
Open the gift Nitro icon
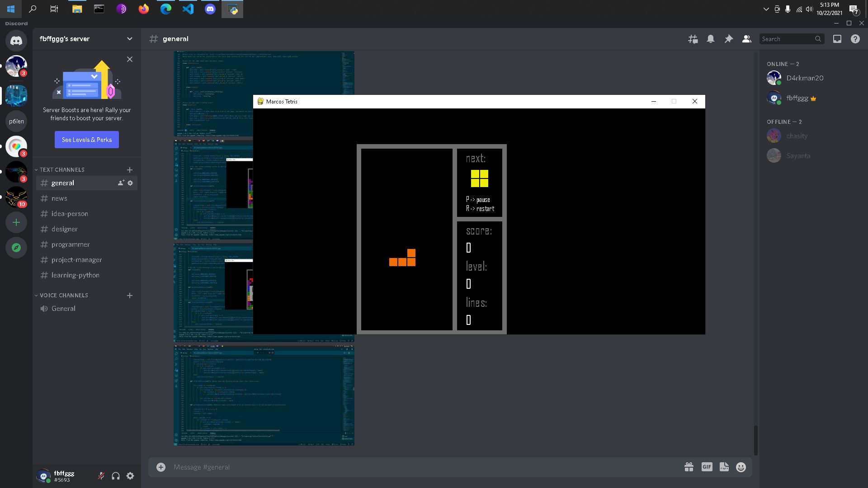pyautogui.click(x=689, y=467)
